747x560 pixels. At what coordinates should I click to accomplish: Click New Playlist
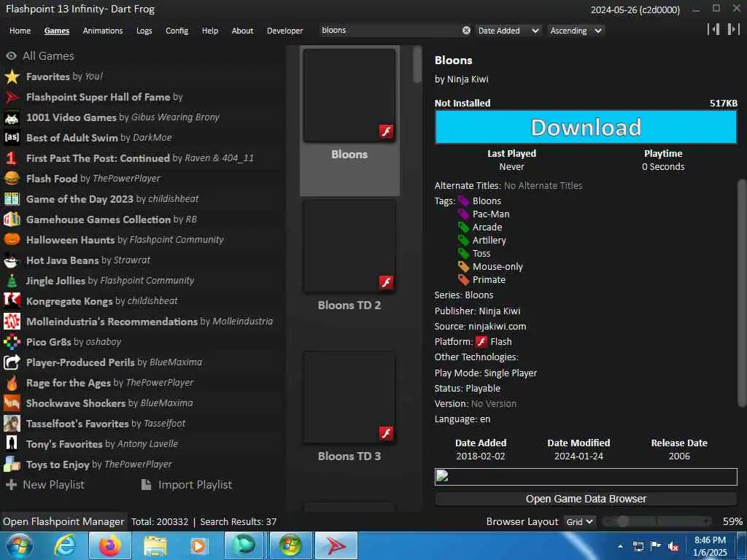tap(44, 485)
